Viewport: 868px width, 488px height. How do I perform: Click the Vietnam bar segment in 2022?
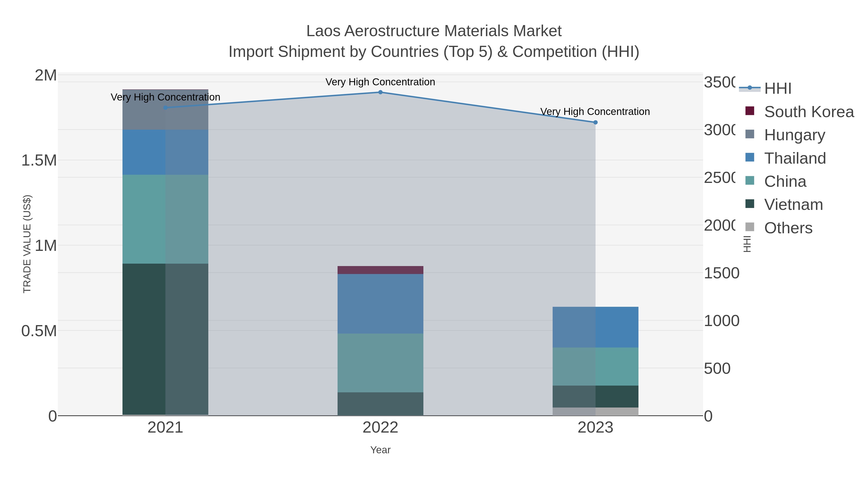(380, 404)
